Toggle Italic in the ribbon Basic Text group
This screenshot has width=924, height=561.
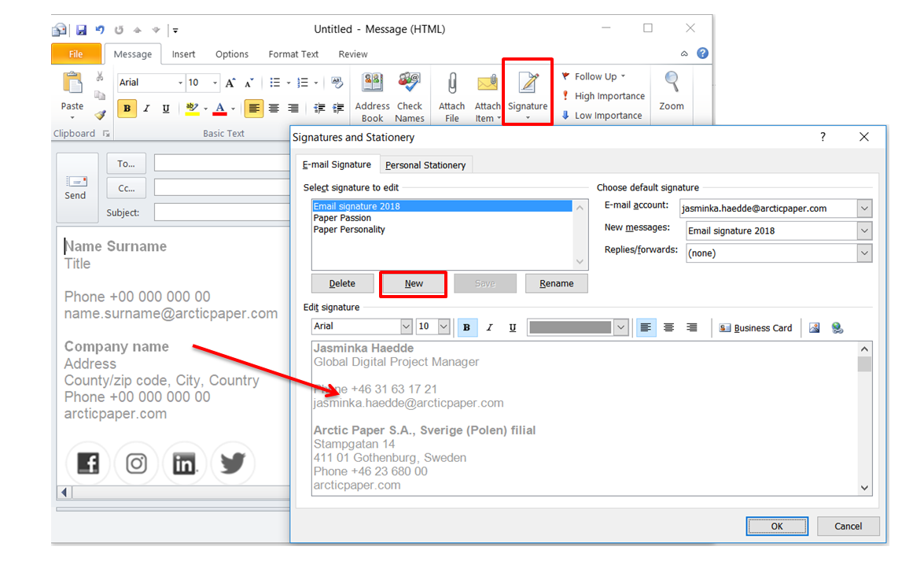coord(147,109)
